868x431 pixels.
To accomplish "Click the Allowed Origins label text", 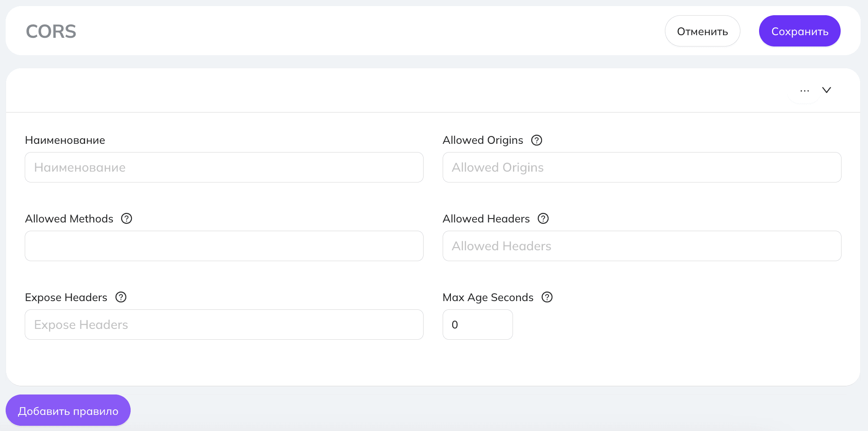I will coord(483,140).
